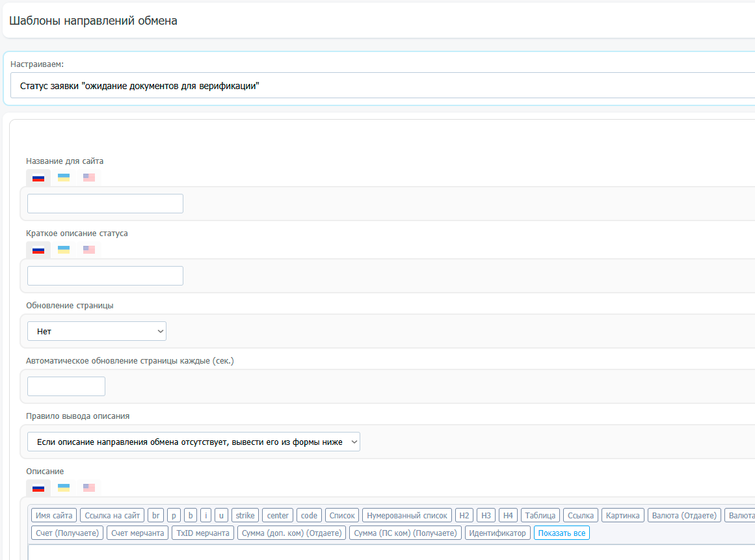This screenshot has width=755, height=560.
Task: Click the auto-refresh seconds input field
Action: coord(66,386)
